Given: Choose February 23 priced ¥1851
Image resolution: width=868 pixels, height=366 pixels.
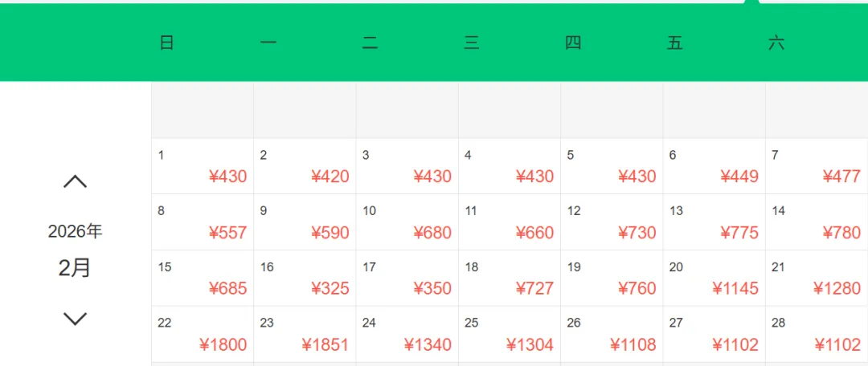Looking at the screenshot, I should [x=305, y=334].
